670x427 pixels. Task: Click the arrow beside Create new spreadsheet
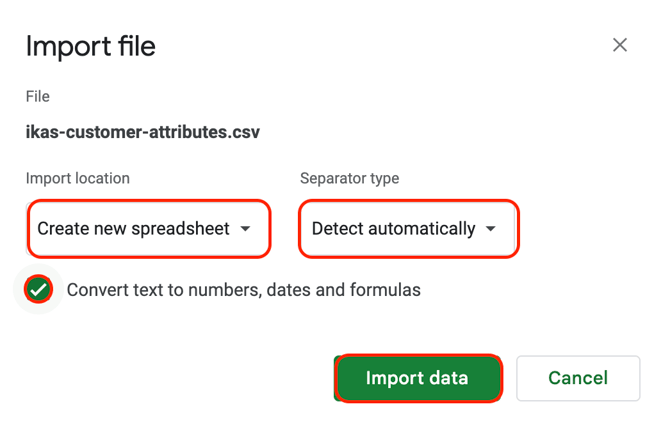pyautogui.click(x=246, y=229)
